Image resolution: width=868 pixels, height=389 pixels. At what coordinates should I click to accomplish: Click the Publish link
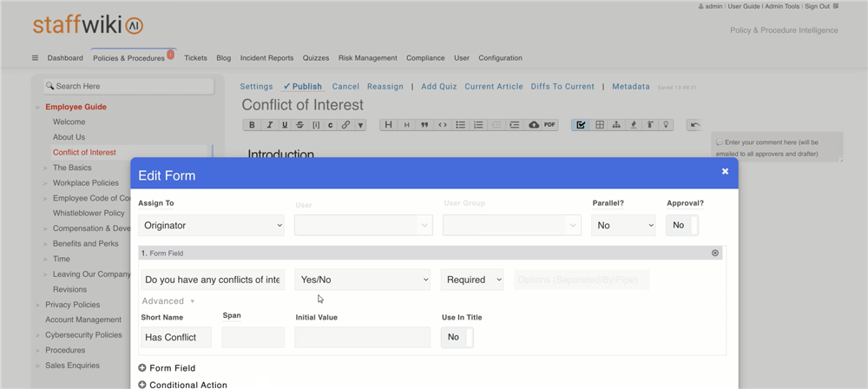pos(303,87)
